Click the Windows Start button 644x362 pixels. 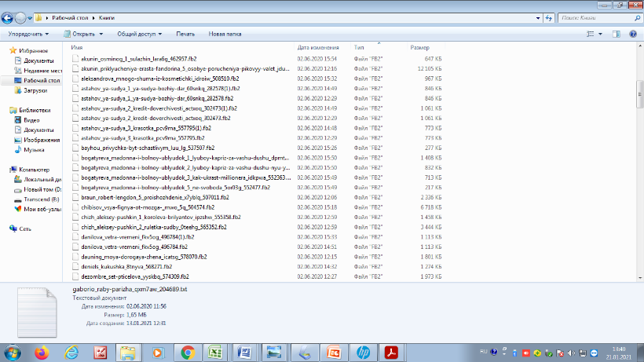click(x=13, y=350)
